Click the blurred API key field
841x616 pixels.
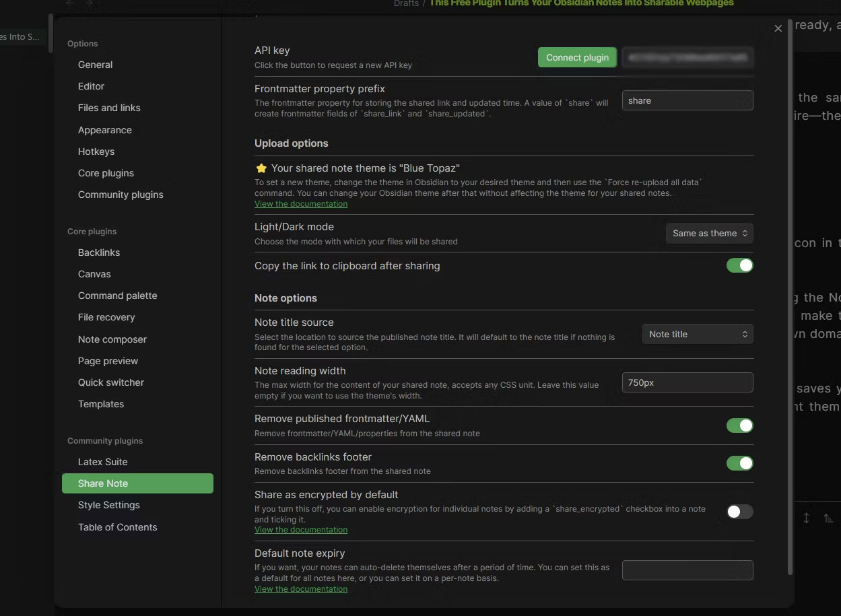687,57
